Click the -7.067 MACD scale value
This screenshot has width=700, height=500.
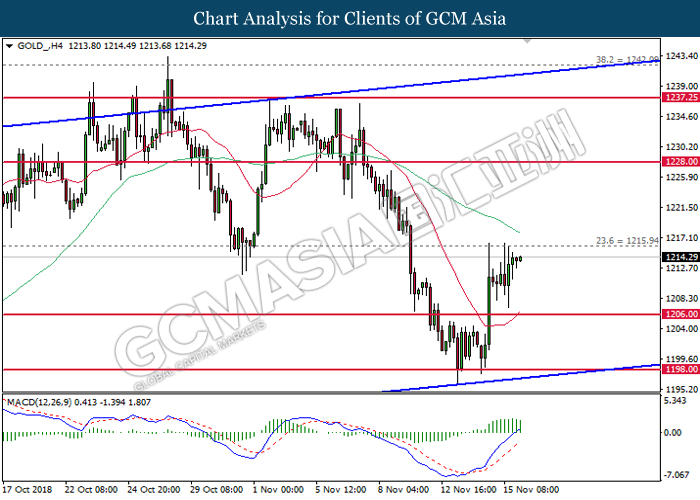point(676,475)
